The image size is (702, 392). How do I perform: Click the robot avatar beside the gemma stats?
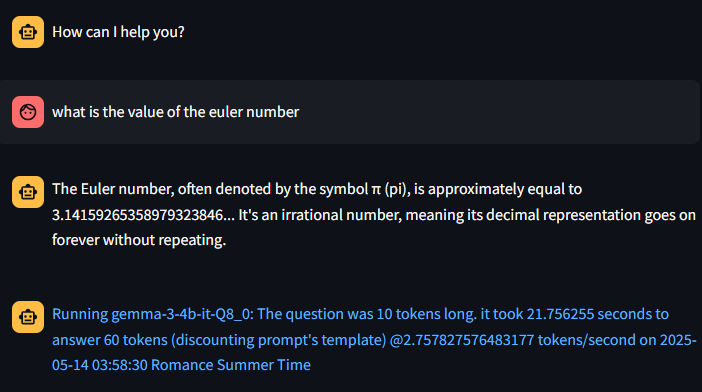coord(28,317)
